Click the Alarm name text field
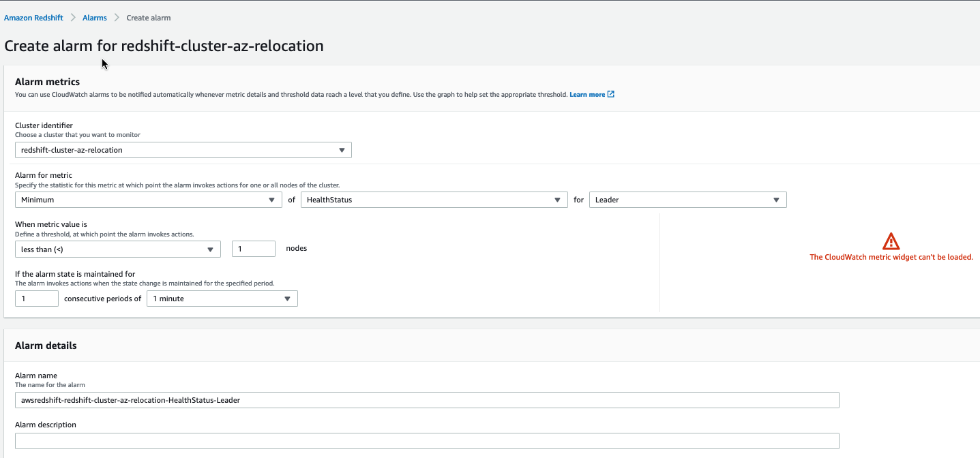980x458 pixels. (x=427, y=400)
